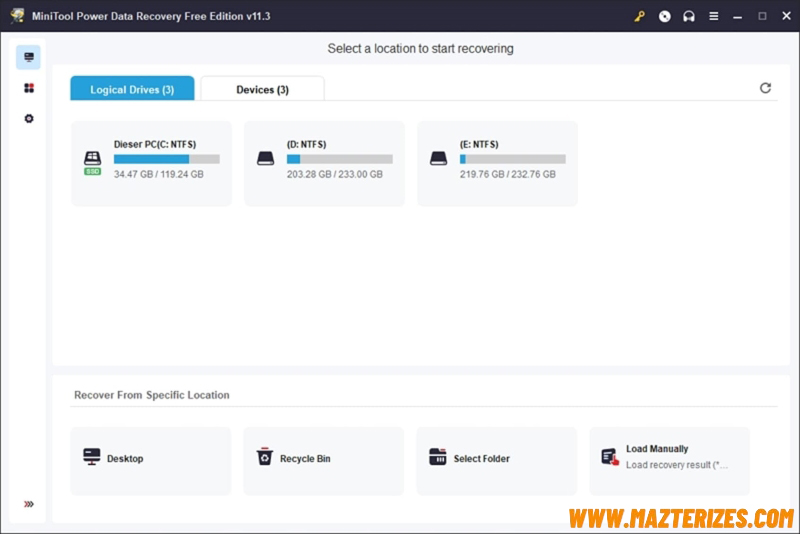Open the hamburger menu in title bar
Viewport: 800px width, 534px height.
coord(714,16)
